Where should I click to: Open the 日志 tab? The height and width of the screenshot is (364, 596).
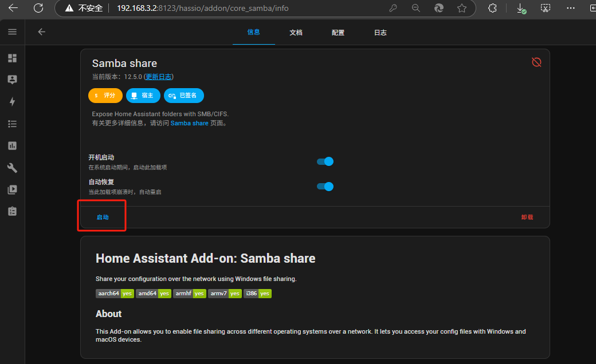coord(381,33)
